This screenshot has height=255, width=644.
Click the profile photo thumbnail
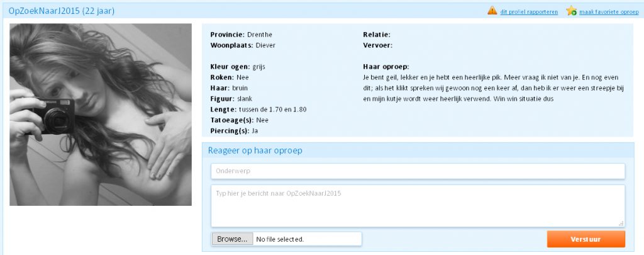click(x=101, y=115)
